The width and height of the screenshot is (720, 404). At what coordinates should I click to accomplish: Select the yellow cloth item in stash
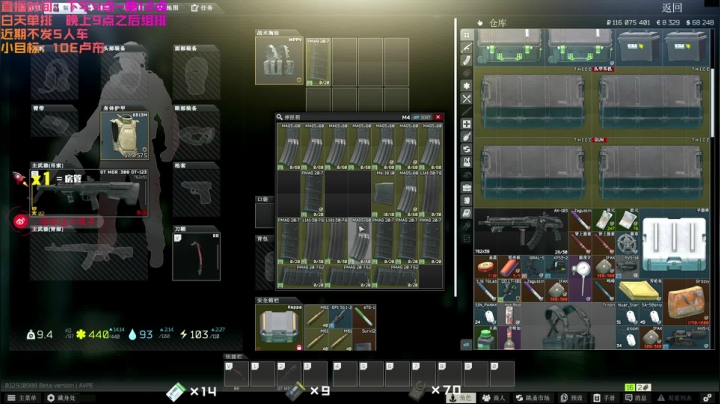[x=639, y=291]
